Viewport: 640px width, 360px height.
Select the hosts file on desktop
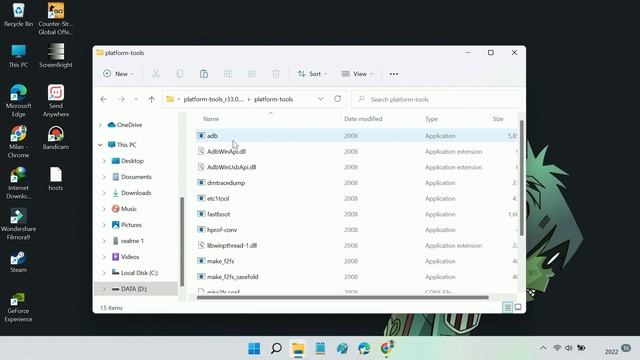tap(56, 179)
